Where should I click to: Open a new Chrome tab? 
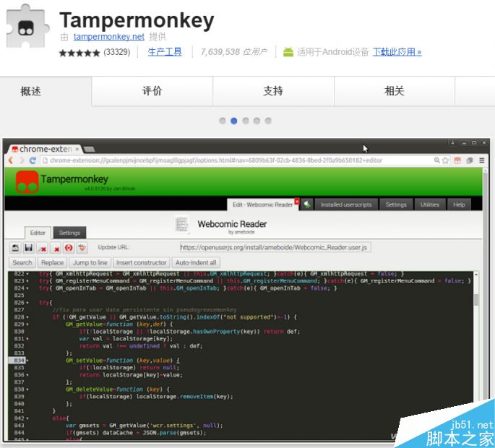(90, 149)
